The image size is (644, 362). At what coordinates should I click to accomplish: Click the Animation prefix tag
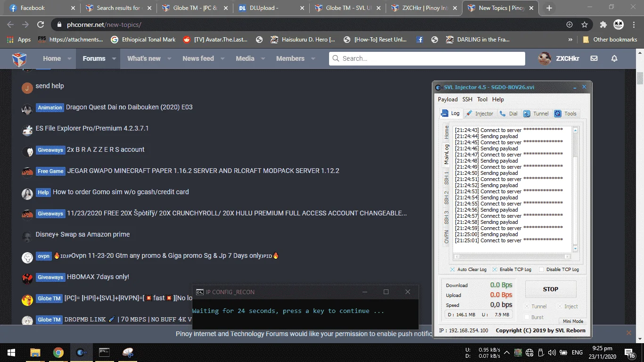[x=50, y=107]
